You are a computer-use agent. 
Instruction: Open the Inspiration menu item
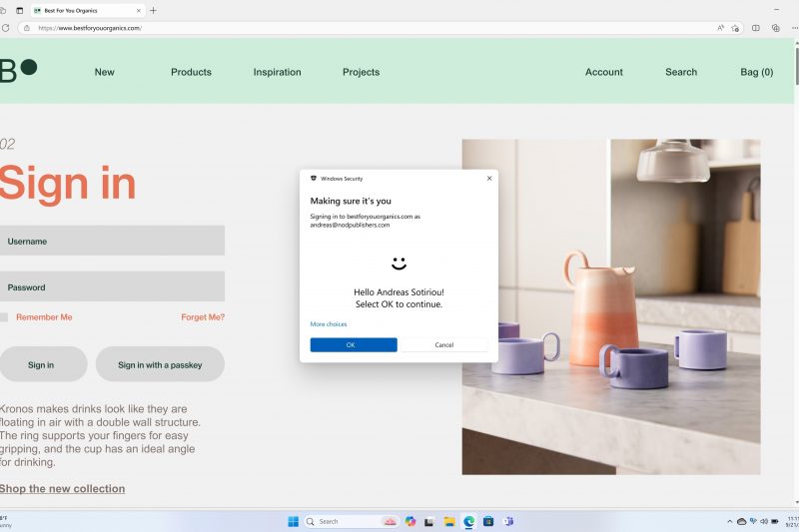(278, 72)
